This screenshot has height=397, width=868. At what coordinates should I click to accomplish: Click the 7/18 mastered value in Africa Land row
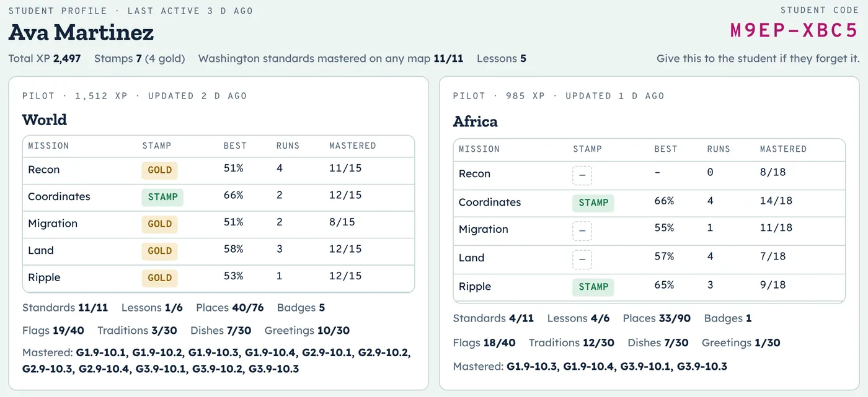click(x=773, y=256)
